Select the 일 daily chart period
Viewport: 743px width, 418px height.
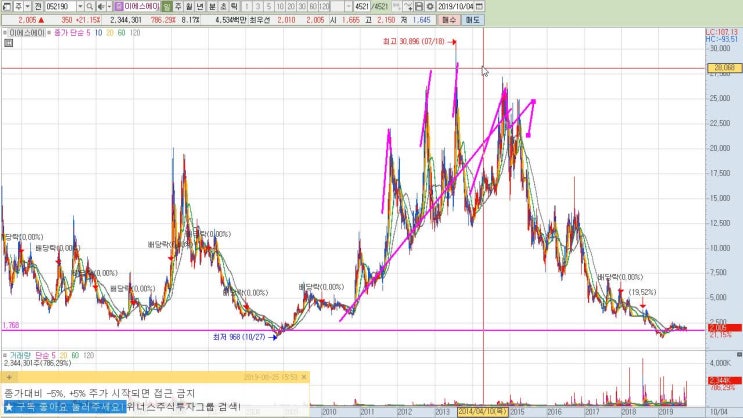pyautogui.click(x=166, y=7)
